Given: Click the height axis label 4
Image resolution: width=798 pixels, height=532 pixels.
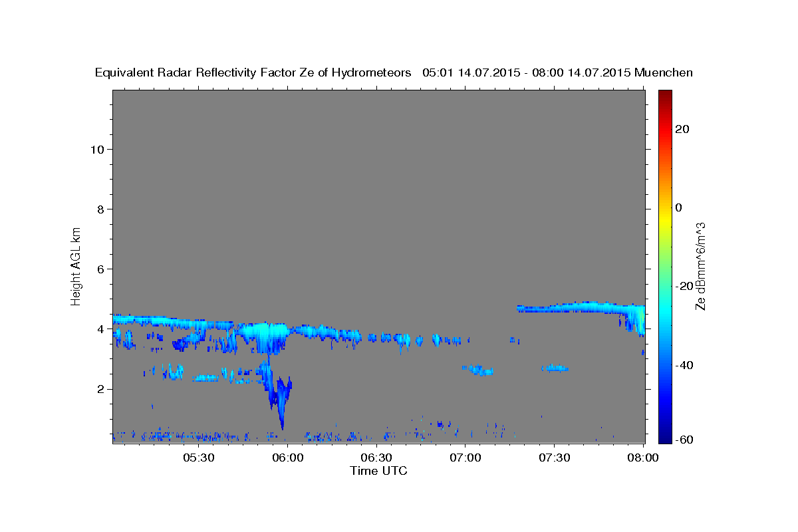Looking at the screenshot, I should [100, 329].
